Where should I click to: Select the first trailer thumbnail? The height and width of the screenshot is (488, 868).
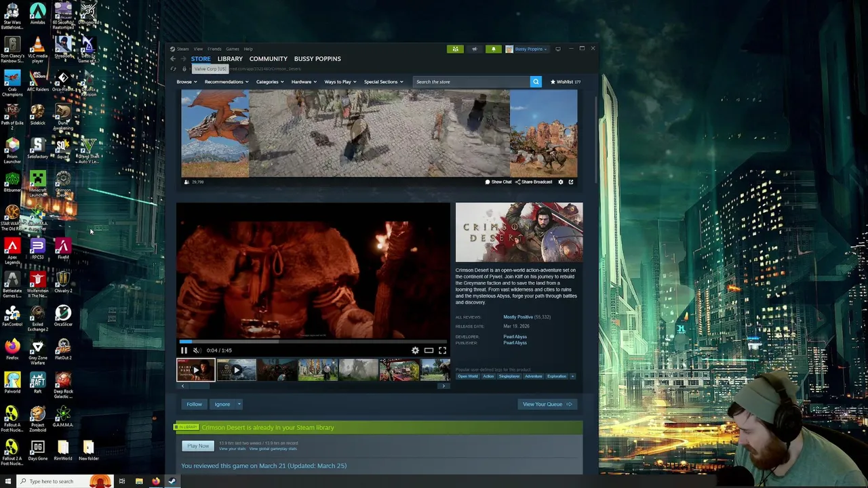(x=196, y=370)
